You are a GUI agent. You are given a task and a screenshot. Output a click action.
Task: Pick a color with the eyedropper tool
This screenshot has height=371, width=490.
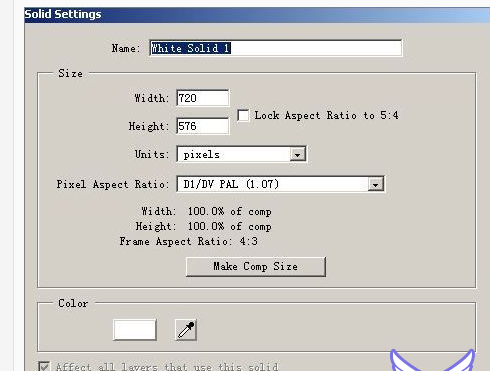click(x=186, y=330)
